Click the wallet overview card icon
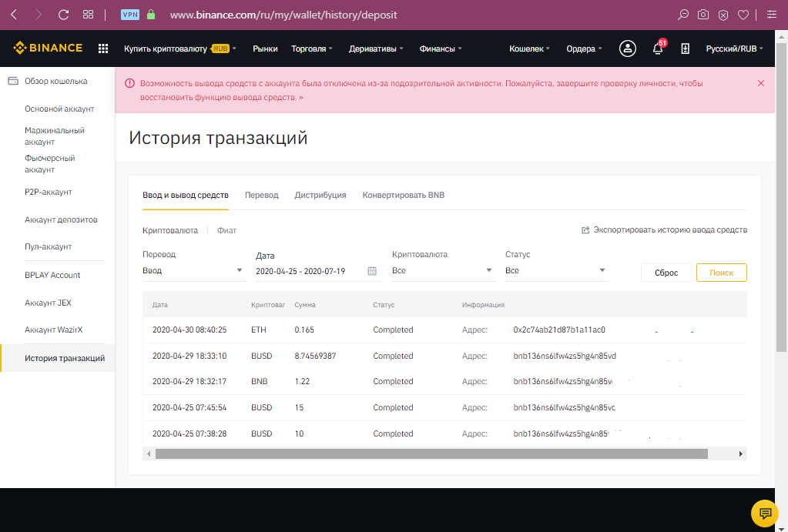This screenshot has height=532, width=788. coord(13,81)
